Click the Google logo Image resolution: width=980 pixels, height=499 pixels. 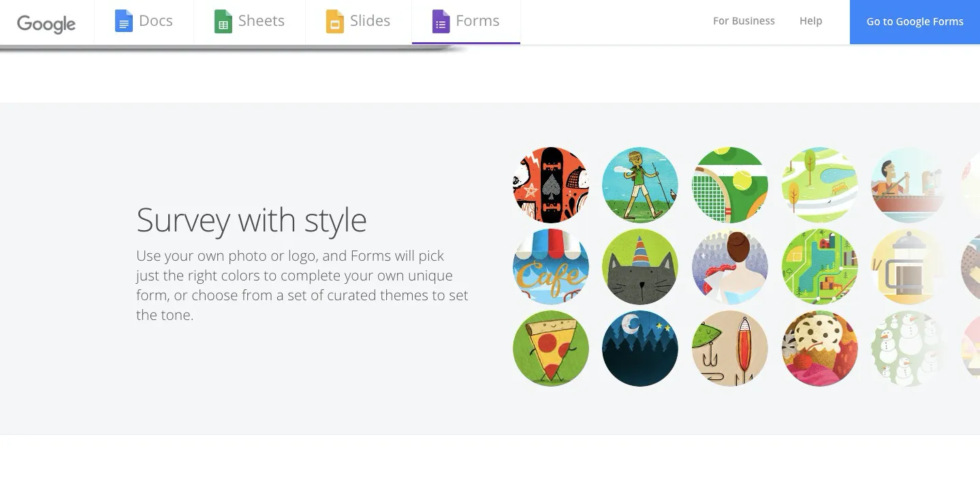coord(46,23)
